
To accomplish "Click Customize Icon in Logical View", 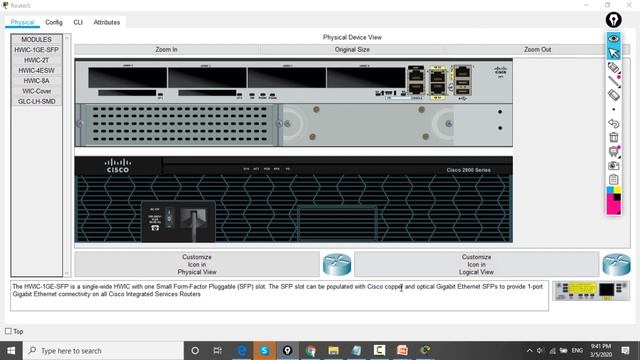I will tap(476, 264).
